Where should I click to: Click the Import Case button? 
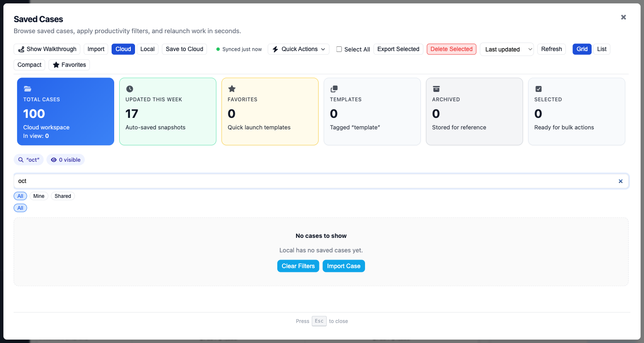pyautogui.click(x=343, y=266)
